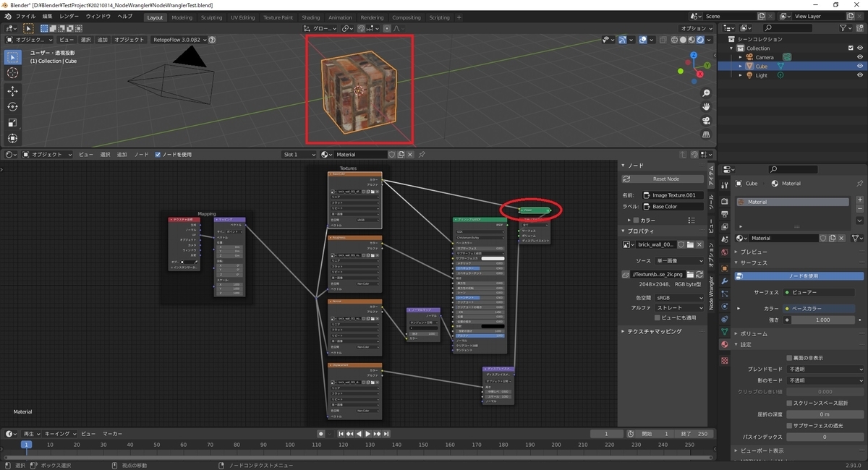Screen dimensions: 868x470
Task: Switch to the Modeling workspace tab
Action: [x=182, y=17]
